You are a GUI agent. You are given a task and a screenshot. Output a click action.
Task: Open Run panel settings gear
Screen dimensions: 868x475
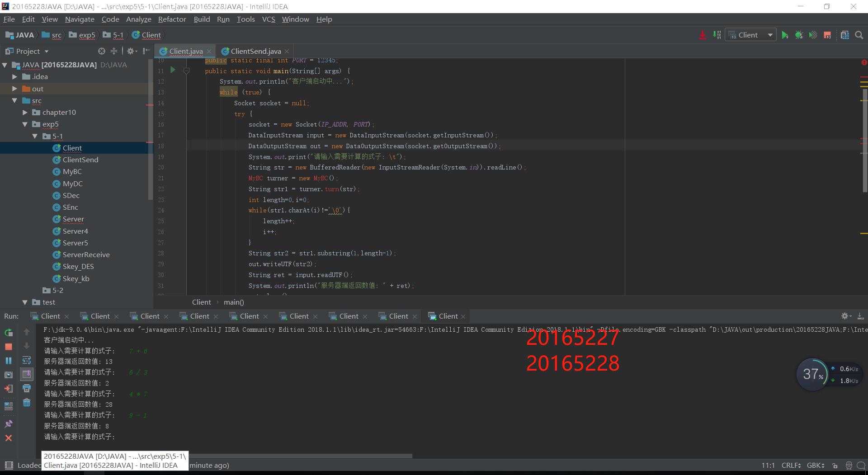click(846, 316)
